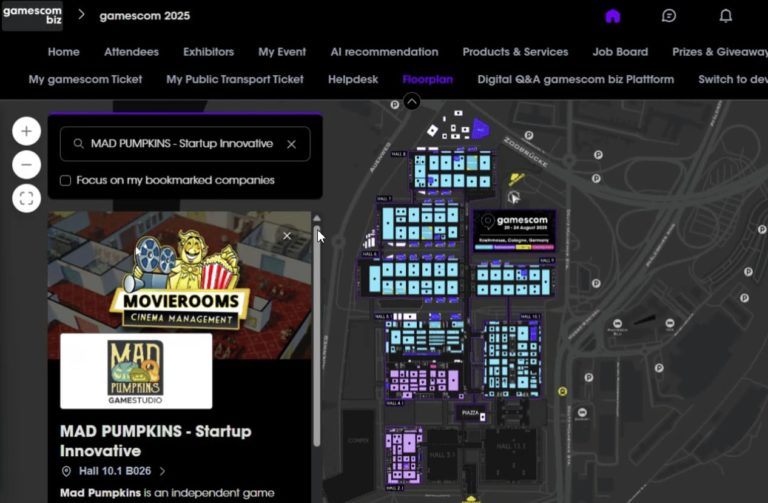Open the Home menu item
Viewport: 768px width, 503px height.
click(x=64, y=52)
